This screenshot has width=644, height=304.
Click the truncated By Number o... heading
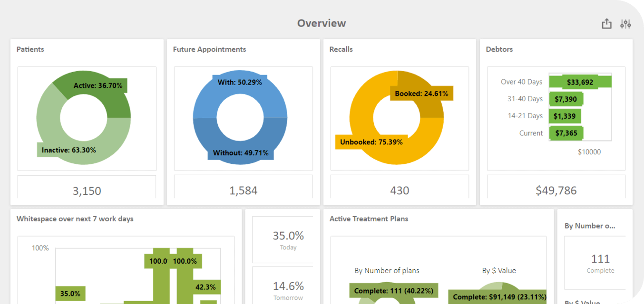(590, 226)
